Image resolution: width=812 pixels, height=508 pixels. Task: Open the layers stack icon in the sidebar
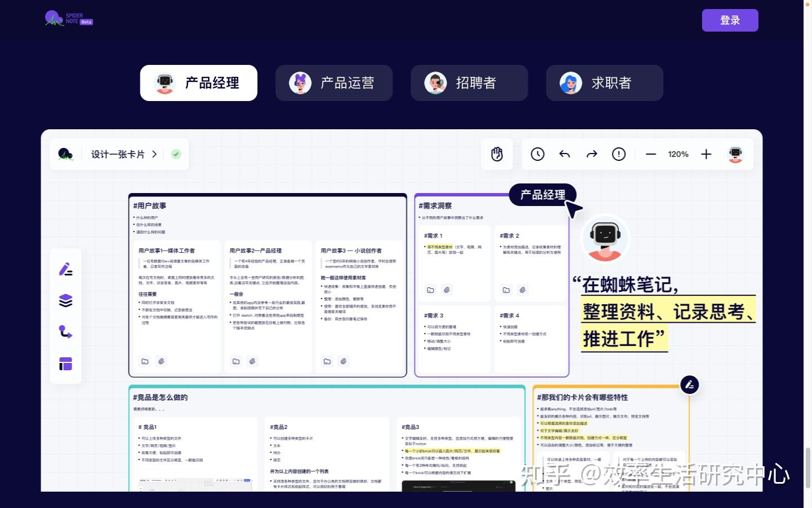click(x=65, y=300)
